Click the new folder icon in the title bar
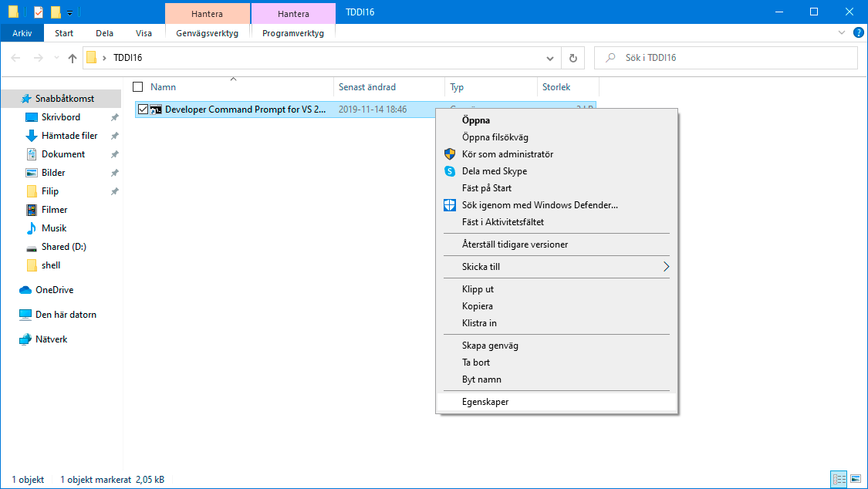 click(x=56, y=12)
